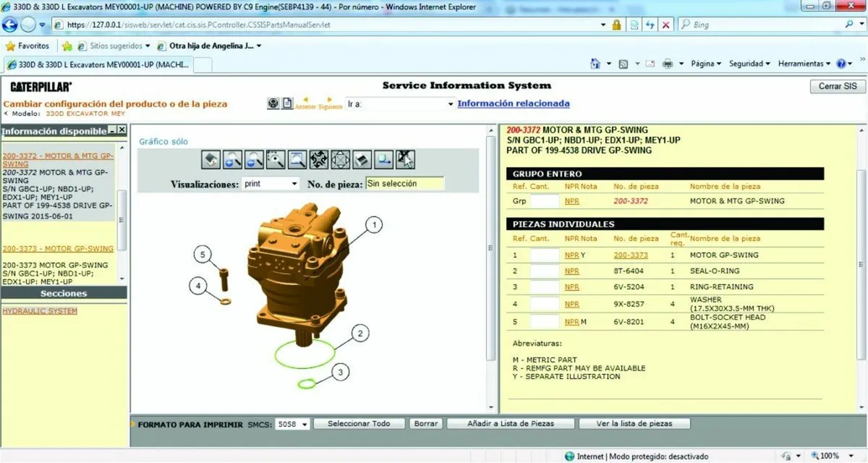The width and height of the screenshot is (868, 463).
Task: Click the Borrar button
Action: pyautogui.click(x=425, y=424)
